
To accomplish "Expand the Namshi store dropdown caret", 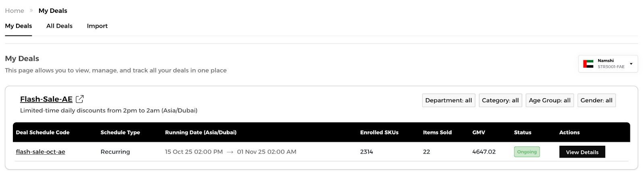I will 631,64.
